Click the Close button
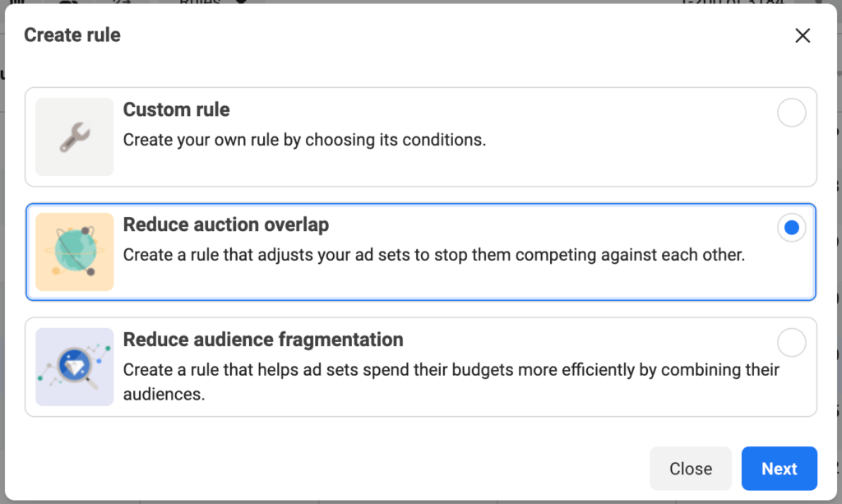 tap(691, 469)
